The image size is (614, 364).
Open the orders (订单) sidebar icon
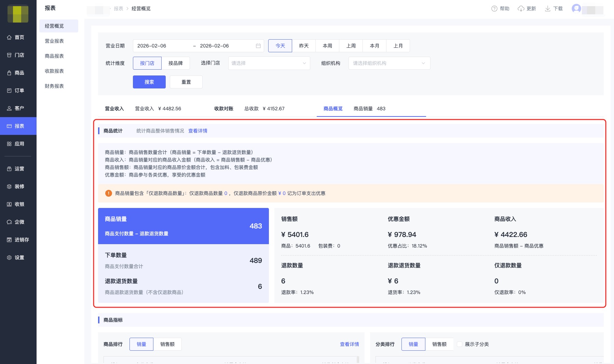9,90
